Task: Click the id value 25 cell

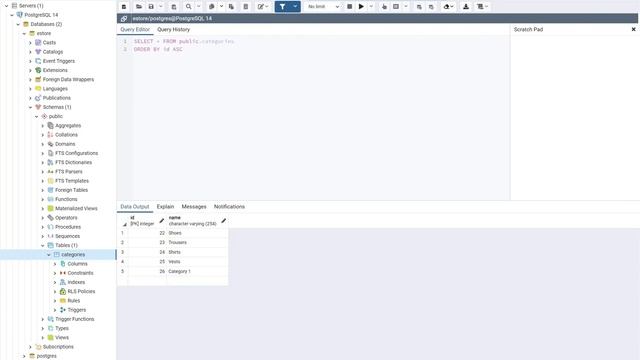Action: [147, 262]
